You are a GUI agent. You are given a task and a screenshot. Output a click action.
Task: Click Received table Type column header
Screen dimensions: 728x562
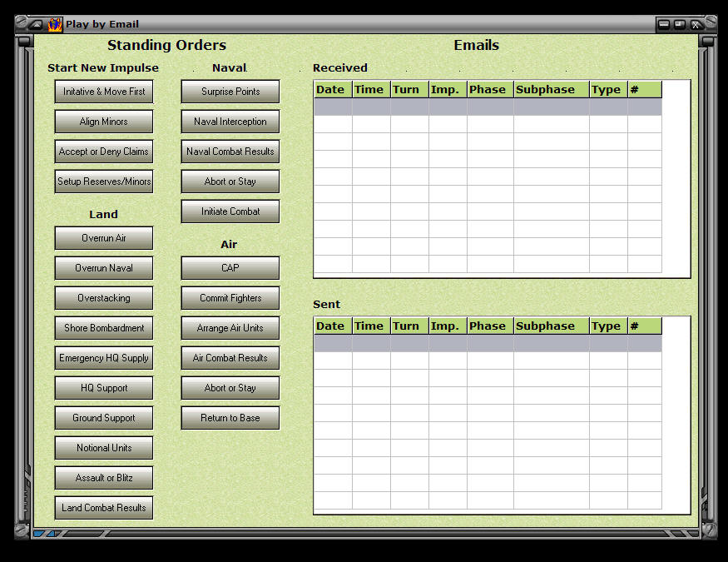click(x=609, y=90)
